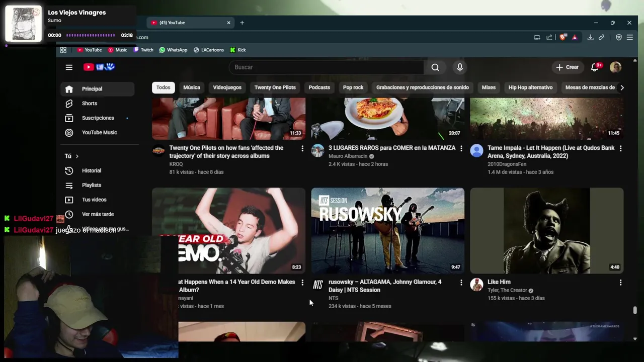Focus the Buscar search field
The width and height of the screenshot is (644, 362).
tap(327, 67)
